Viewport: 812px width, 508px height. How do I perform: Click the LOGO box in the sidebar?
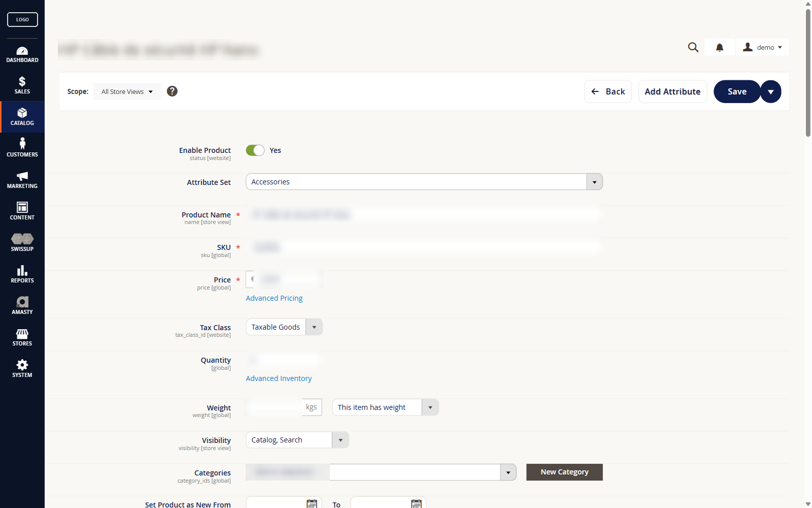[x=22, y=19]
